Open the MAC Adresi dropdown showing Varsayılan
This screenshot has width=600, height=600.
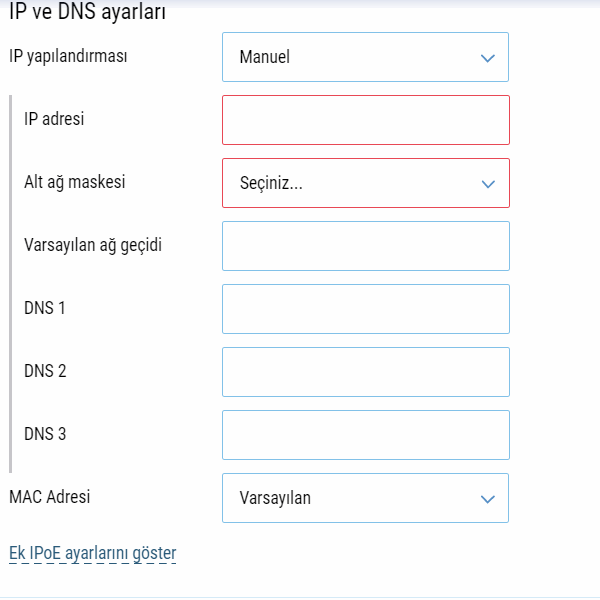click(x=365, y=498)
